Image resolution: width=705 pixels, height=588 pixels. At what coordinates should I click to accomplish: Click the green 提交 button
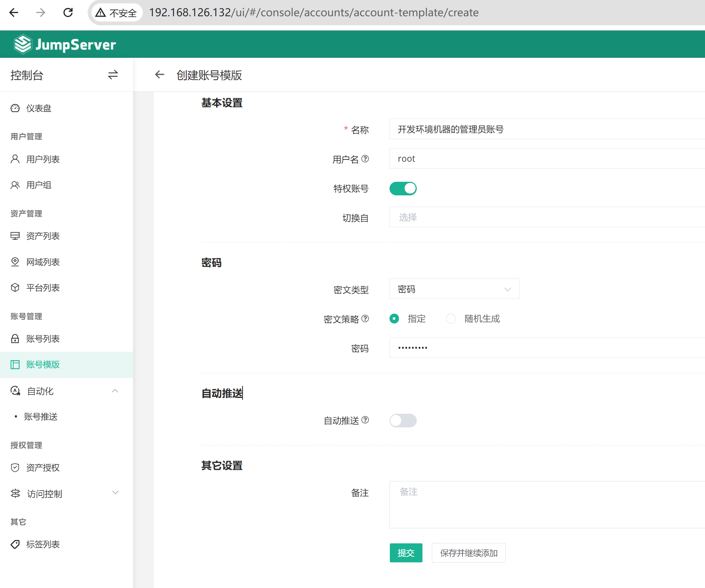coord(406,553)
